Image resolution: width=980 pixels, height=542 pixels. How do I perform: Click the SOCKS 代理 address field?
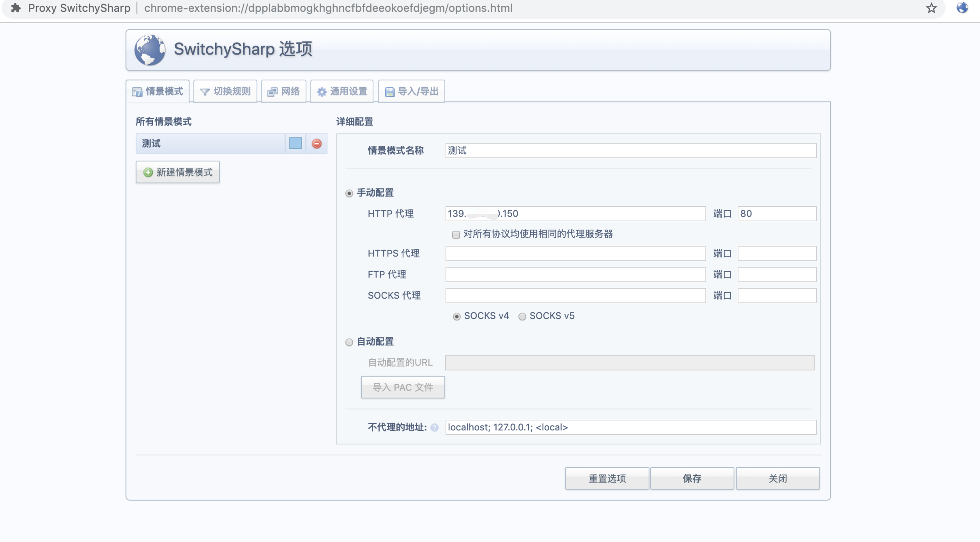click(575, 296)
